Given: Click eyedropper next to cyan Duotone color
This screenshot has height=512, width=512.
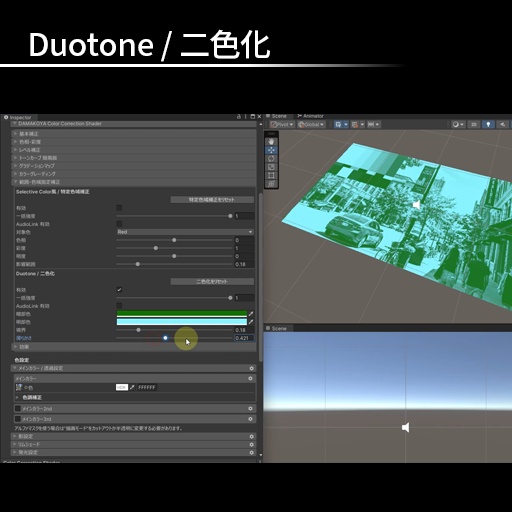Looking at the screenshot, I should tap(251, 322).
